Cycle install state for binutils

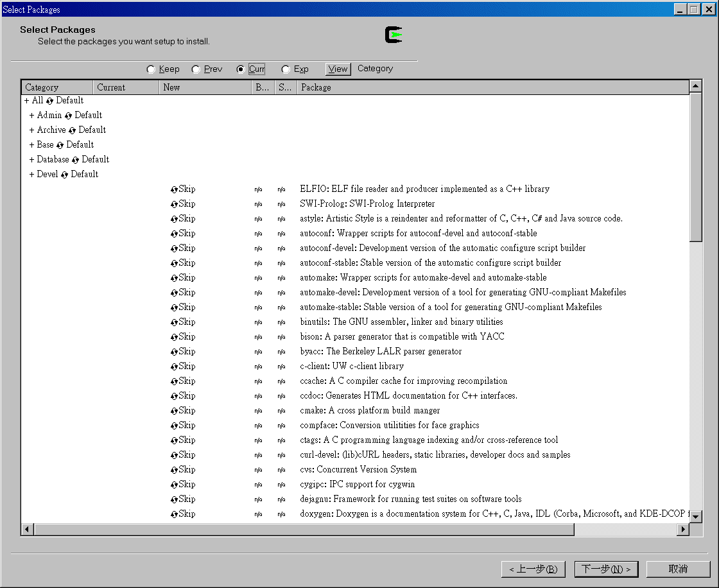pos(174,322)
